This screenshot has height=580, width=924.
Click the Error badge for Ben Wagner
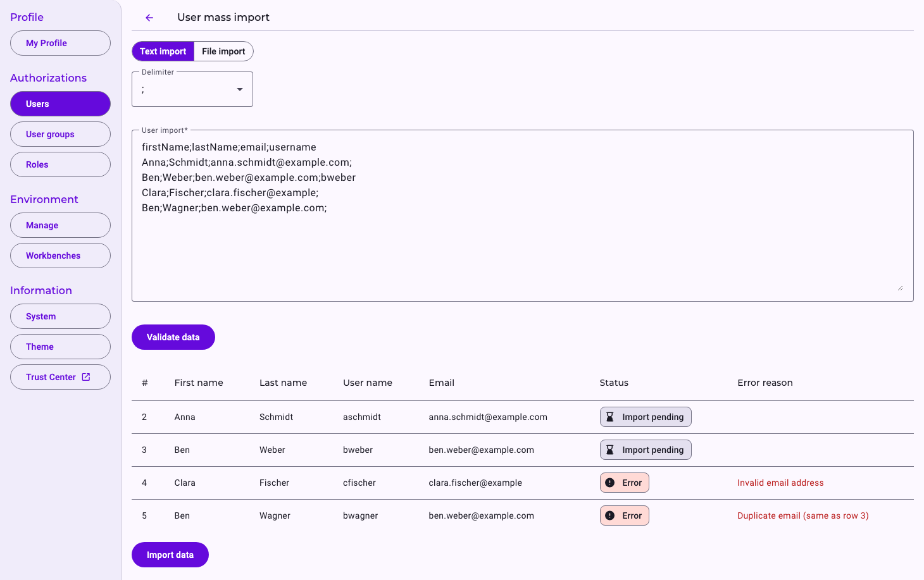(625, 515)
